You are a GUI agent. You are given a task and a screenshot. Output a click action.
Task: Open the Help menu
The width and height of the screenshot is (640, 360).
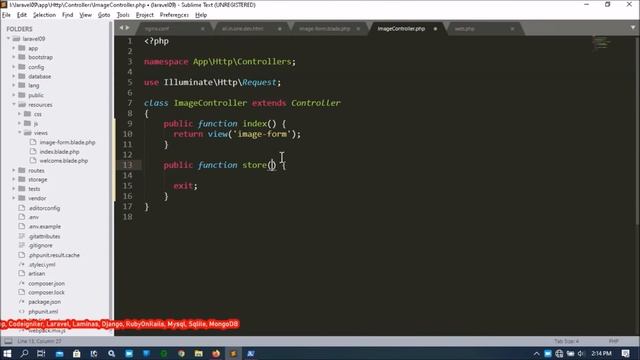(x=201, y=15)
